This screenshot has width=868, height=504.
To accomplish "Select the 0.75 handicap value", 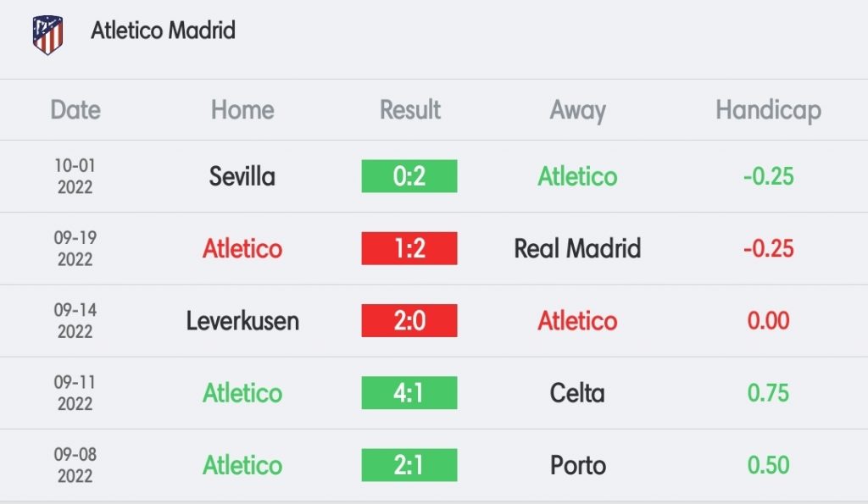I will pos(768,393).
